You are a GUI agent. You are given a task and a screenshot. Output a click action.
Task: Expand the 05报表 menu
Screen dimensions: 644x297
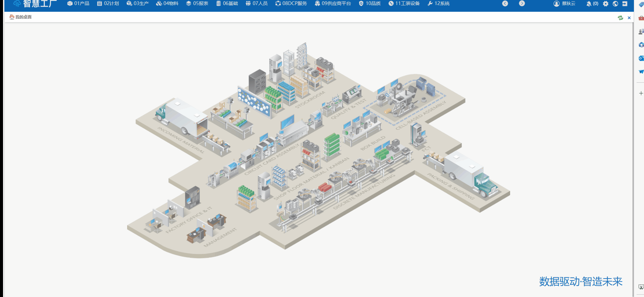point(197,4)
